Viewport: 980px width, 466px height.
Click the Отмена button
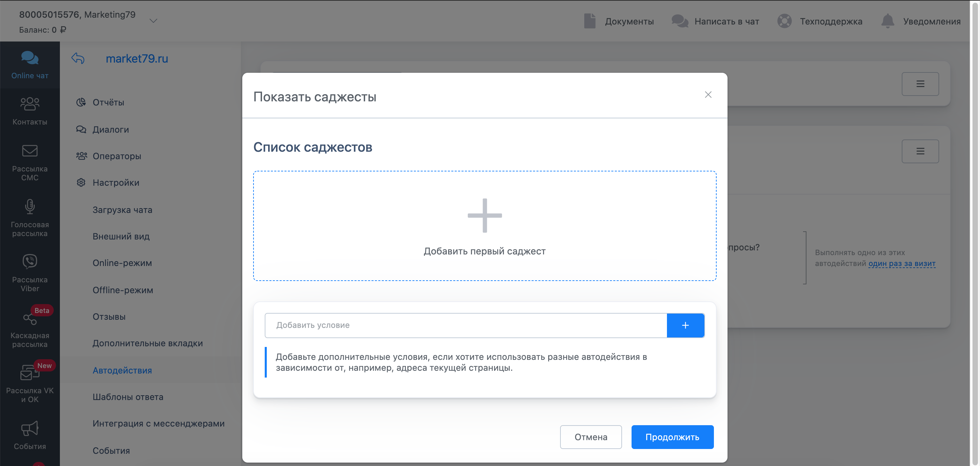click(x=590, y=437)
